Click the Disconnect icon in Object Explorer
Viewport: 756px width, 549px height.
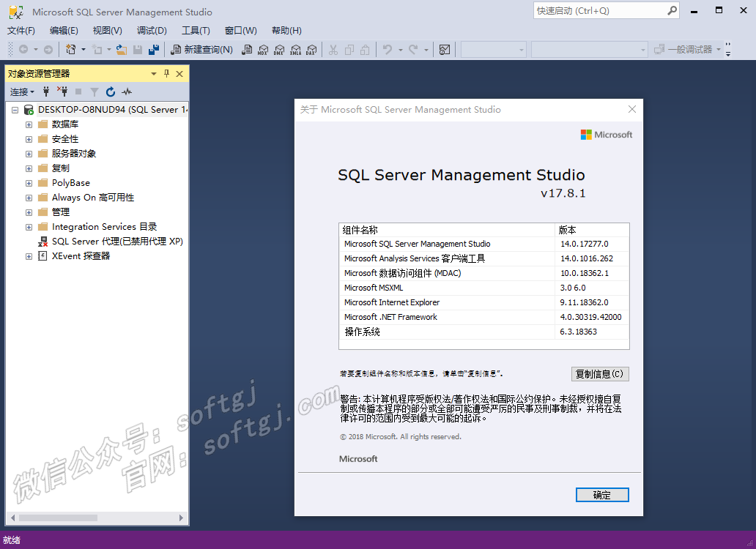[x=62, y=91]
